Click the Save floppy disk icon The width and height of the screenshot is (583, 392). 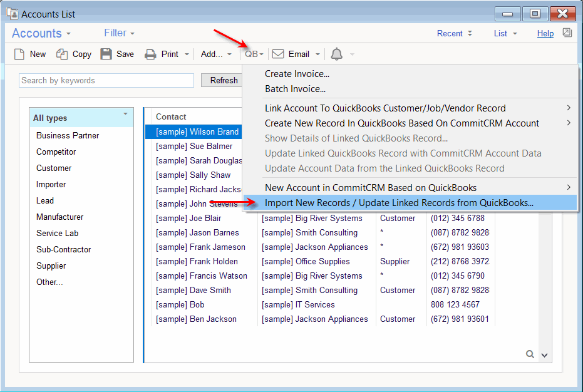[106, 54]
